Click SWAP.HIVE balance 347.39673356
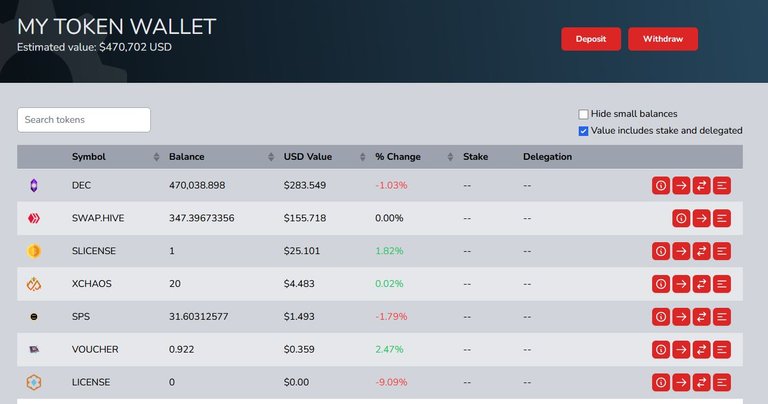 click(x=201, y=218)
